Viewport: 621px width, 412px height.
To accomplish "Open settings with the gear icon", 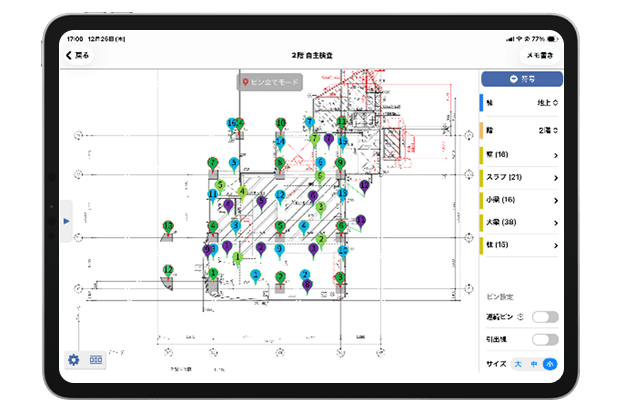I will pos(74,360).
